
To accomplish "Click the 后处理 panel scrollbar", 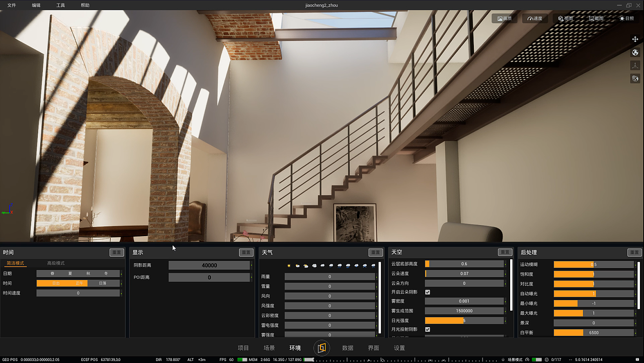I will [x=639, y=285].
